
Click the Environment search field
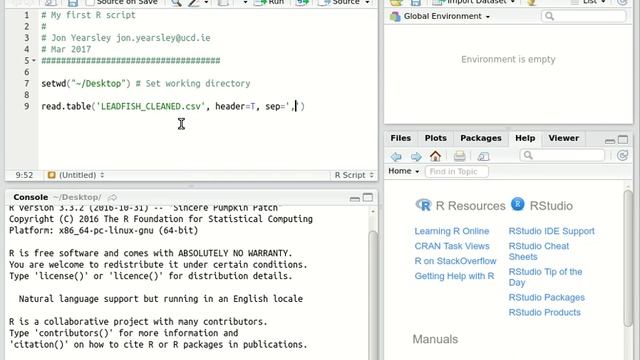[x=584, y=16]
